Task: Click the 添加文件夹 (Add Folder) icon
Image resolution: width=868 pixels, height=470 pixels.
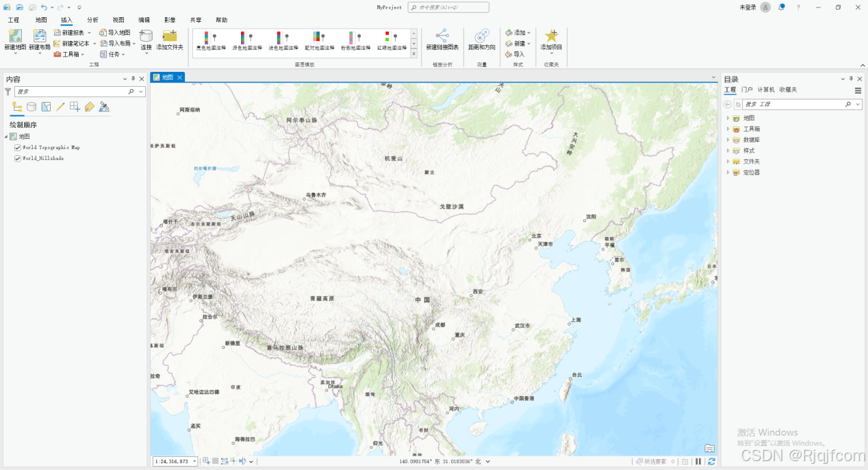Action: [x=169, y=36]
